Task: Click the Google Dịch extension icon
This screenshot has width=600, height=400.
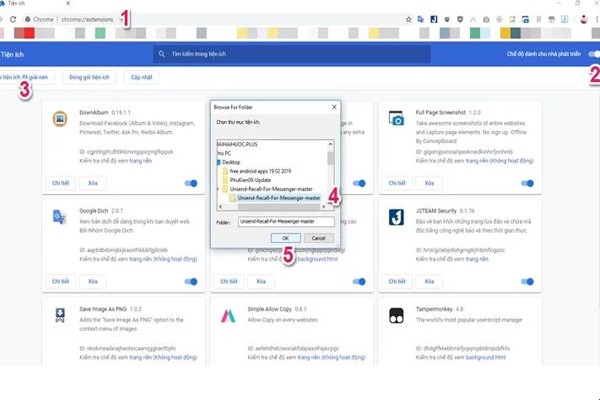Action: (x=60, y=217)
